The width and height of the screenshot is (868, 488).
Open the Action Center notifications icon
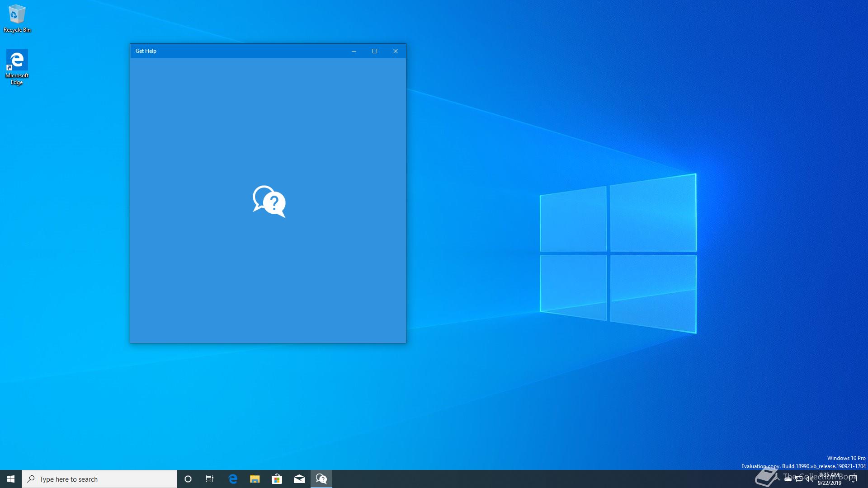[854, 479]
